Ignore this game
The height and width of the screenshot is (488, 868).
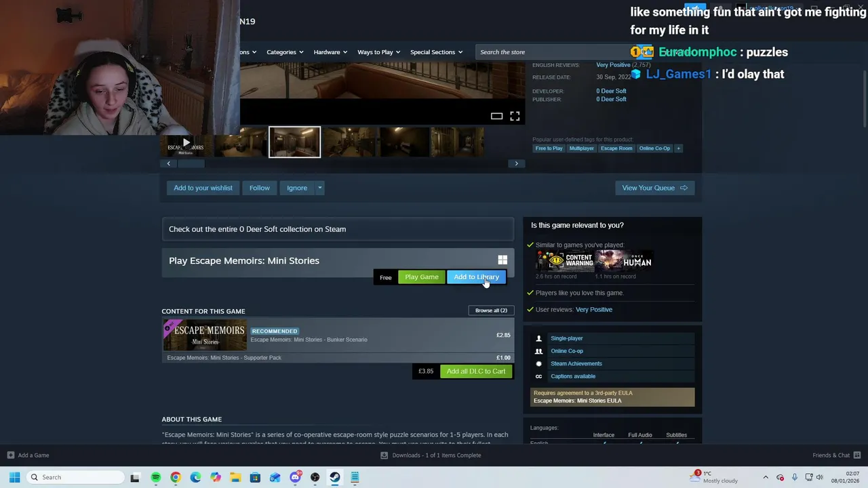pos(297,188)
